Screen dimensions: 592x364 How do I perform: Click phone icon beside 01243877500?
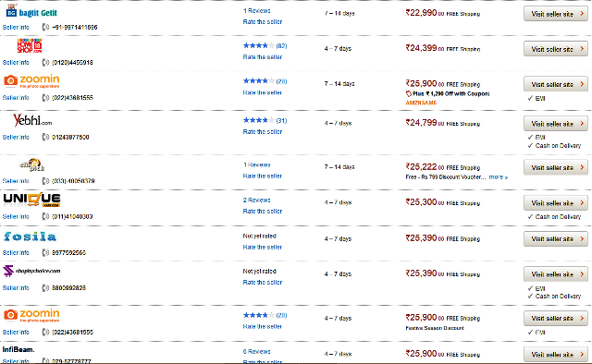pyautogui.click(x=45, y=137)
